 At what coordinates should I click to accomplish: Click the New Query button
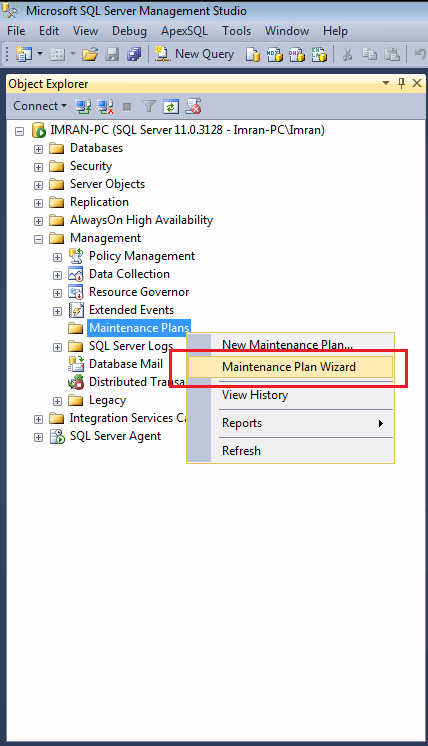[x=195, y=54]
